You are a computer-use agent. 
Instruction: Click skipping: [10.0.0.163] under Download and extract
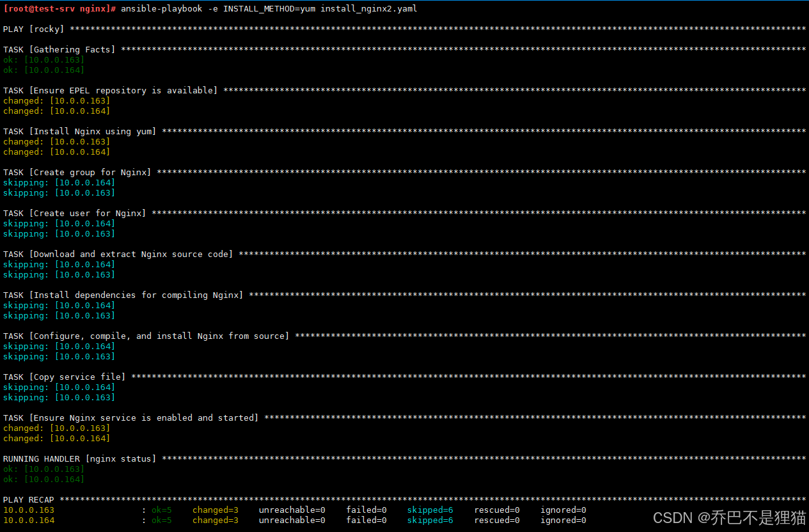point(59,275)
